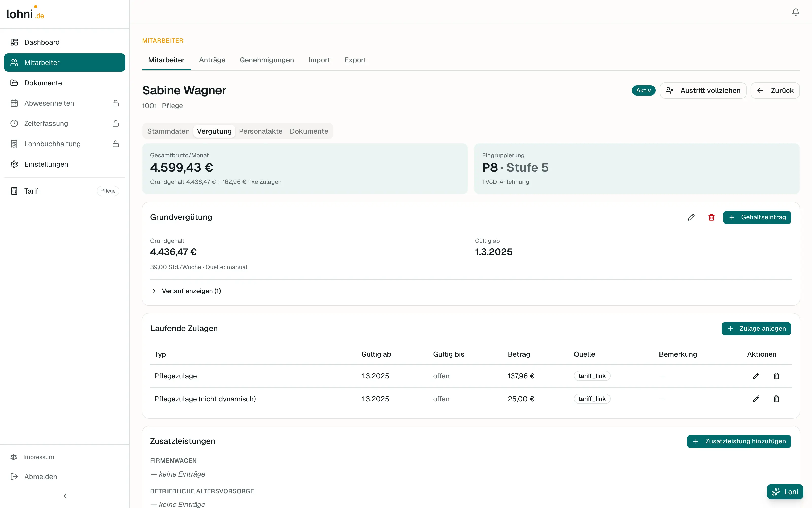This screenshot has height=508, width=812.
Task: Click the Pflege badge next to Tarif
Action: [x=108, y=191]
